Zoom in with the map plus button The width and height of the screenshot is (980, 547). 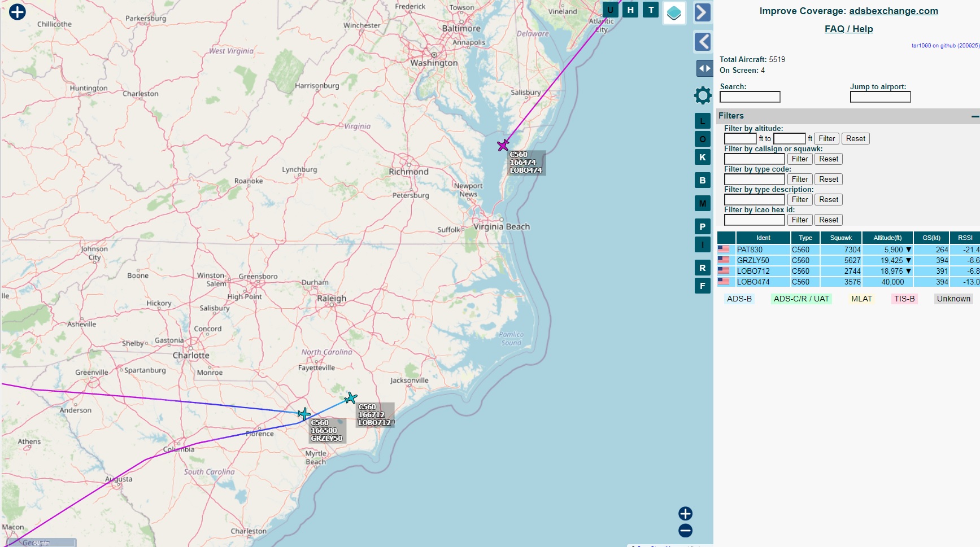tap(685, 513)
